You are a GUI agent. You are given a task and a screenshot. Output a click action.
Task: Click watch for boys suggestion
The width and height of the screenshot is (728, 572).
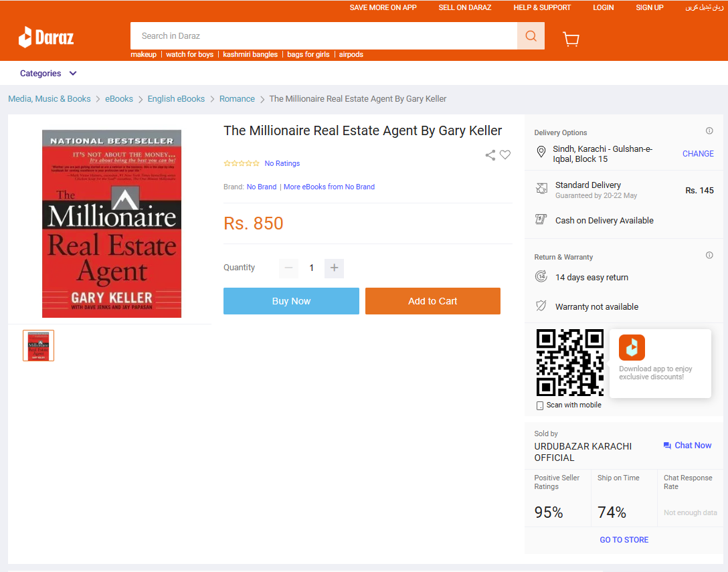click(x=189, y=54)
